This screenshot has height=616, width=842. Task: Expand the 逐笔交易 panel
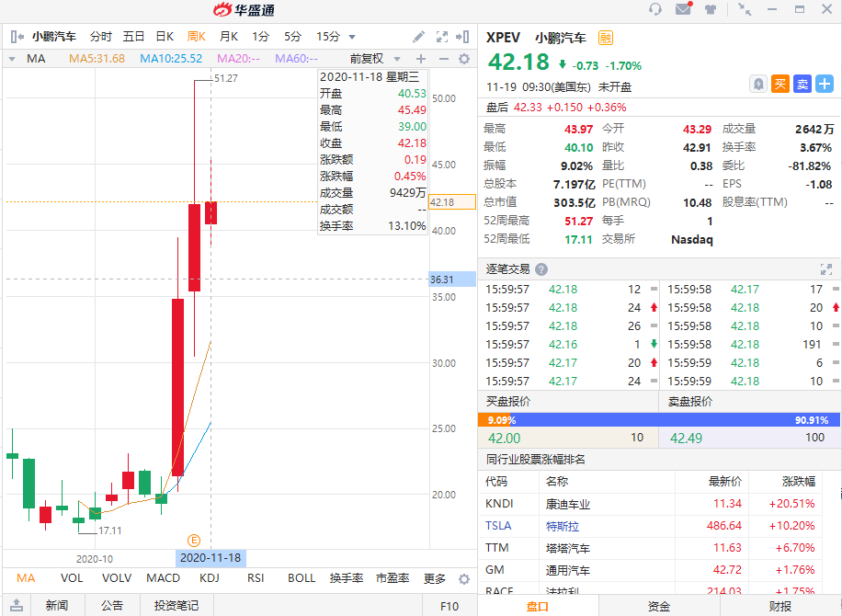coord(825,269)
